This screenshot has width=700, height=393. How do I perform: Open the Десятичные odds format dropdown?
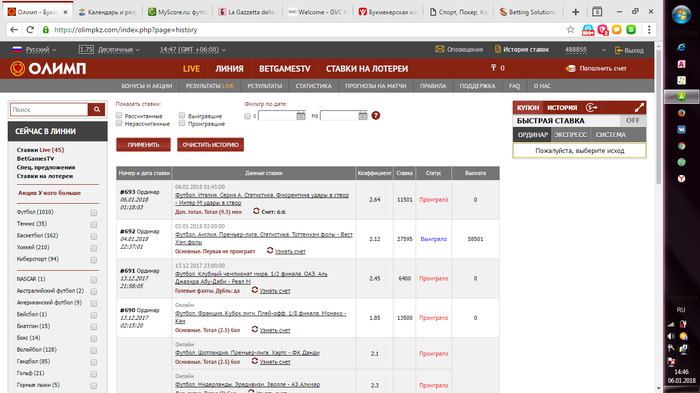[x=118, y=50]
